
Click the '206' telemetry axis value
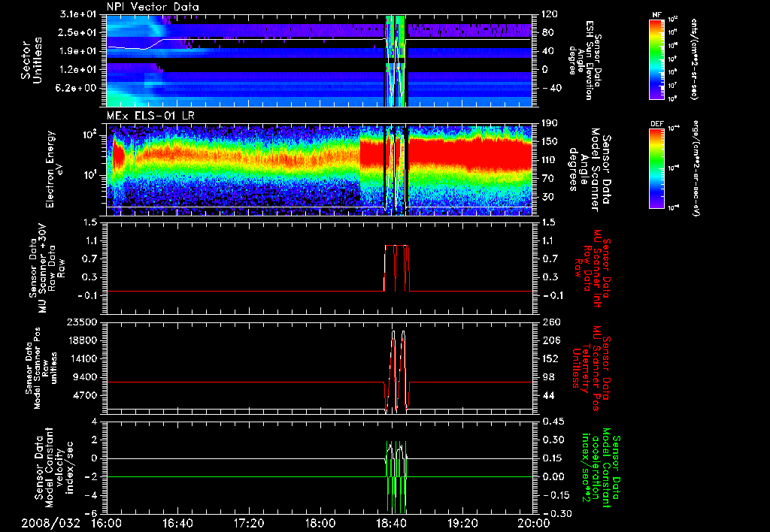pyautogui.click(x=550, y=340)
